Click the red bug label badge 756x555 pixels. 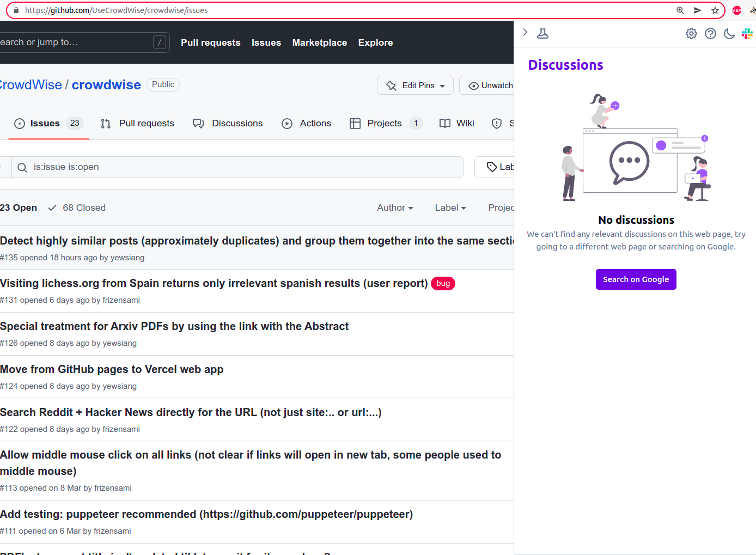[x=443, y=283]
